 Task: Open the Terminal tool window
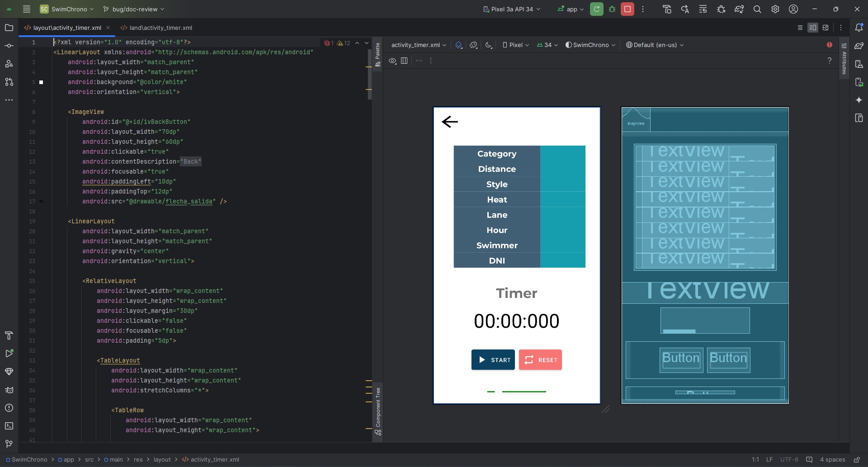(x=9, y=426)
